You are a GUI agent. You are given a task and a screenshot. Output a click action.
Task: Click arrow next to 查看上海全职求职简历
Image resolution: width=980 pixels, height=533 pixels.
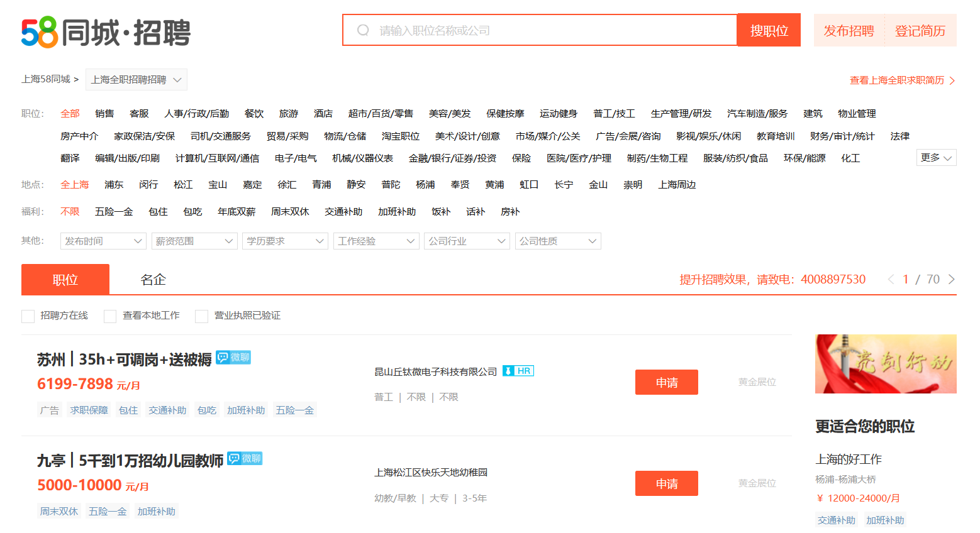(x=952, y=80)
